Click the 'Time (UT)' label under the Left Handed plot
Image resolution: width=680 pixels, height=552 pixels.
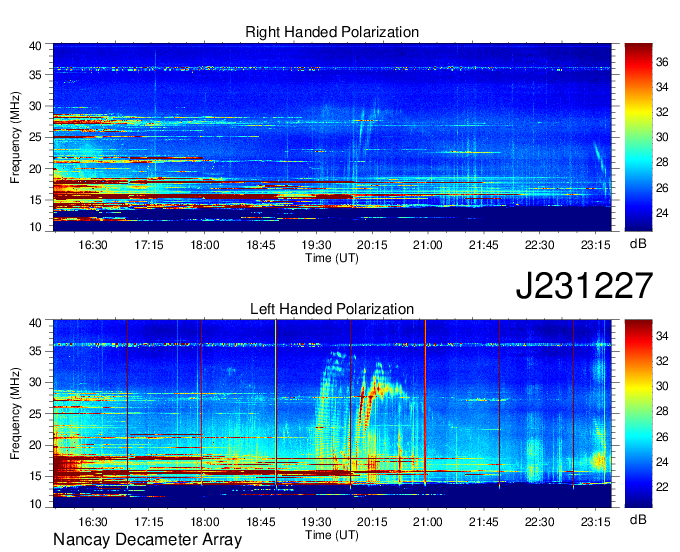[x=332, y=535]
